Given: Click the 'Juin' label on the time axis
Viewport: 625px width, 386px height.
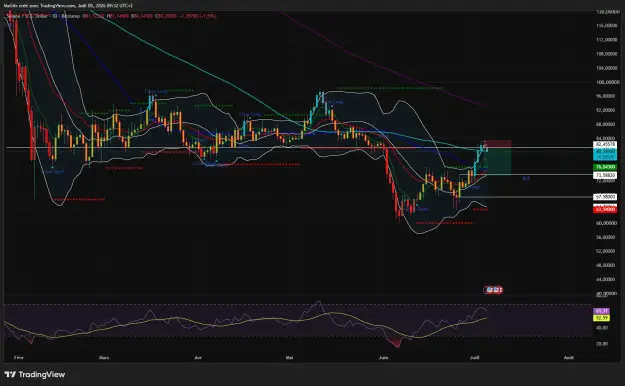Looking at the screenshot, I should [x=383, y=358].
